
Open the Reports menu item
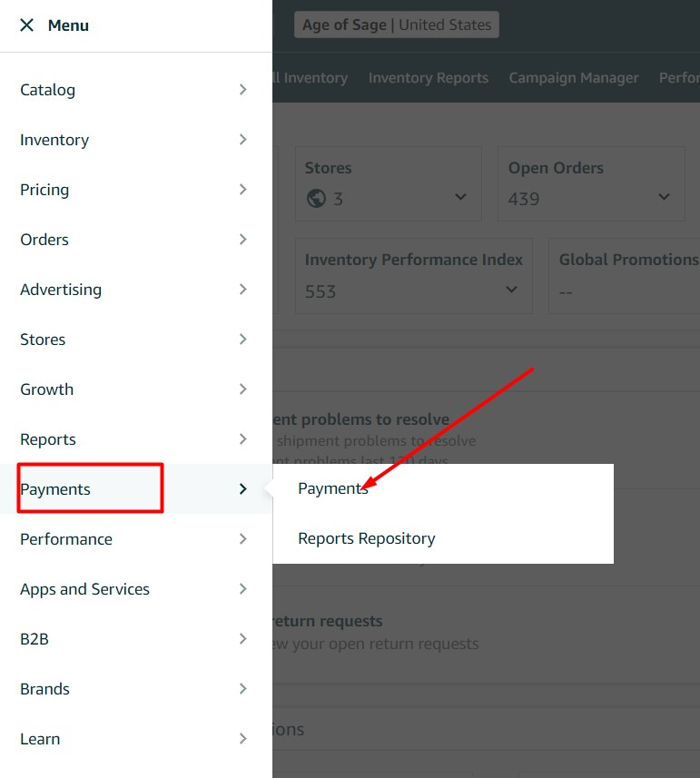48,439
